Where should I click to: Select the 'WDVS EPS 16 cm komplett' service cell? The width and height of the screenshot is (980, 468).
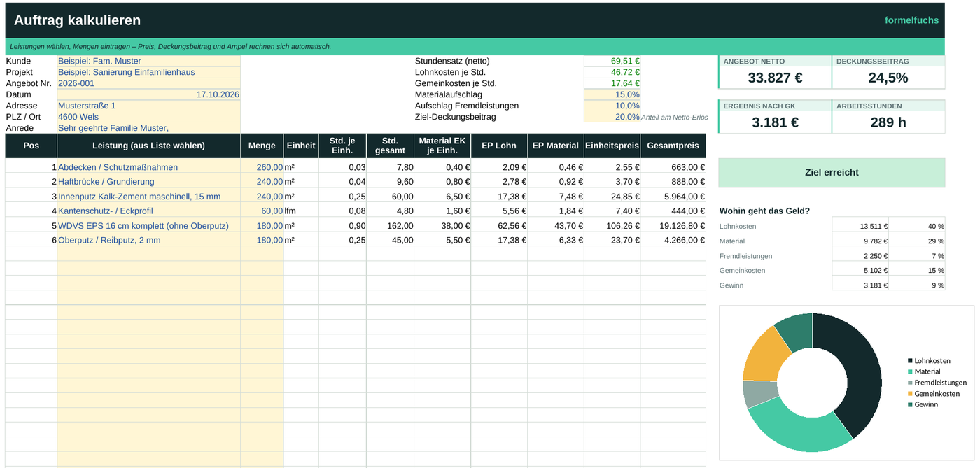pyautogui.click(x=148, y=226)
